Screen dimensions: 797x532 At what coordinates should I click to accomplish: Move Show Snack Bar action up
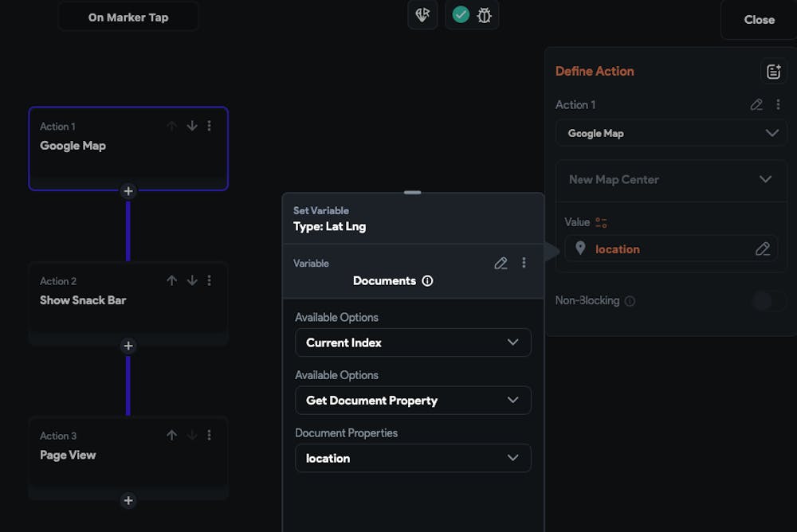click(x=171, y=280)
